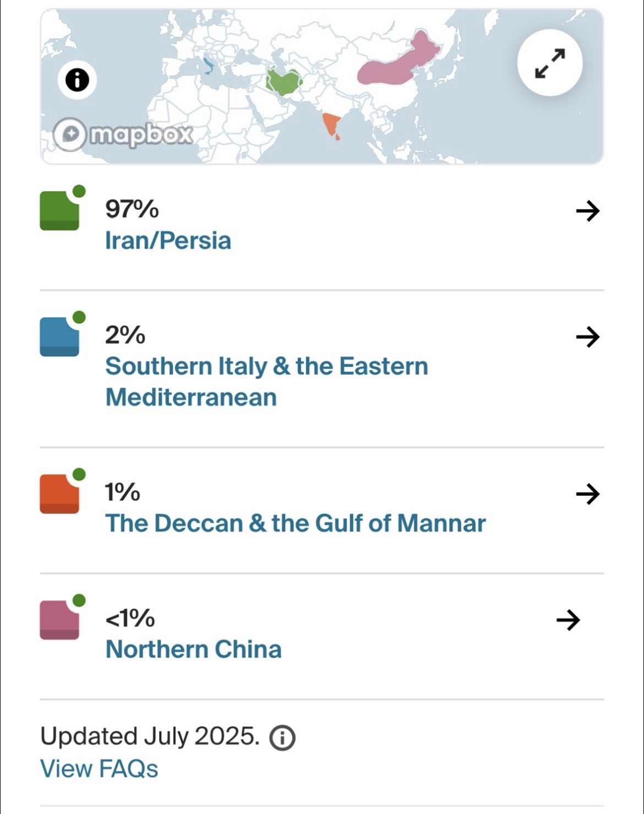Open the Northern China link
This screenshot has width=644, height=814.
pyautogui.click(x=193, y=649)
